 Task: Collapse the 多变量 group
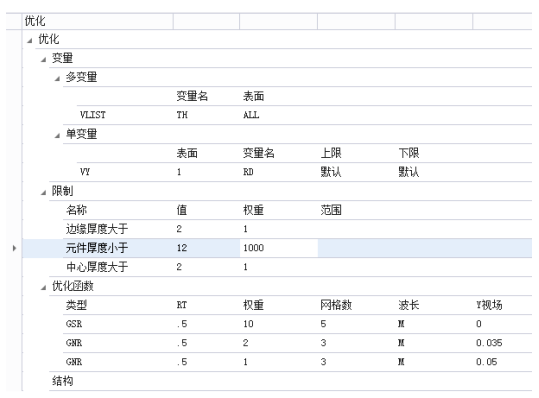click(x=57, y=79)
